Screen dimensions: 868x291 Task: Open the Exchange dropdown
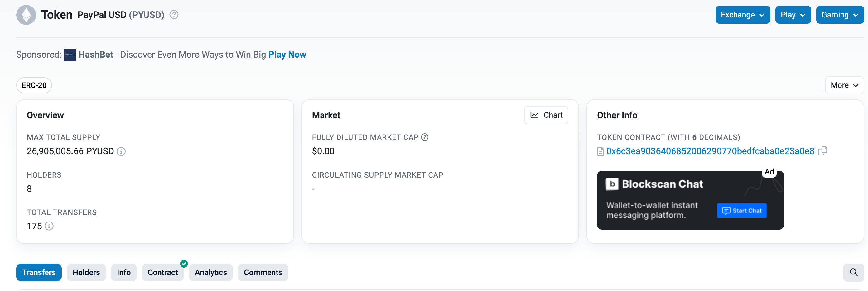[x=742, y=15]
